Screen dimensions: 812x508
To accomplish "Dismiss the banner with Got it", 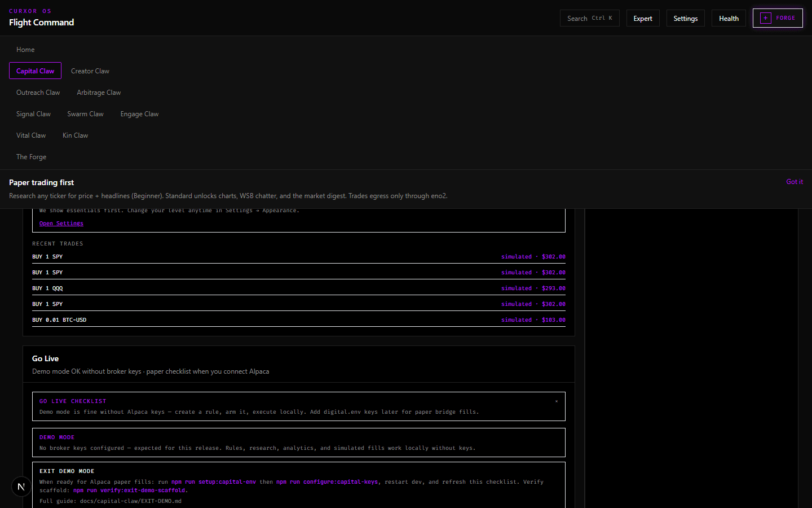I will (795, 182).
